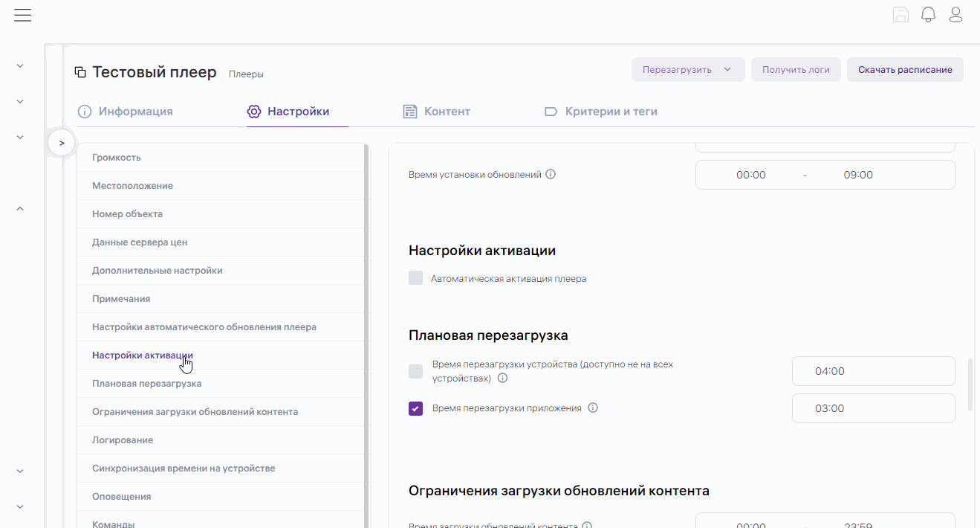Open the user profile icon

pyautogui.click(x=955, y=15)
